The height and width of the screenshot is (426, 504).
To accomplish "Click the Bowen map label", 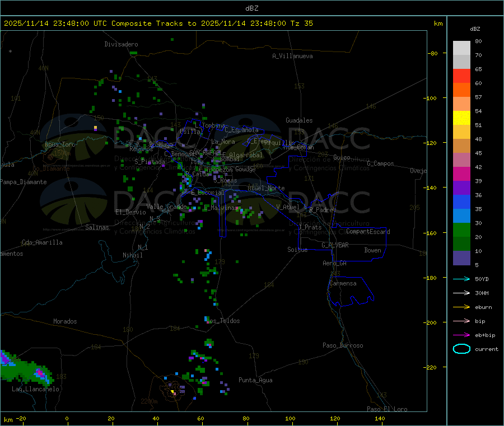I will (372, 250).
